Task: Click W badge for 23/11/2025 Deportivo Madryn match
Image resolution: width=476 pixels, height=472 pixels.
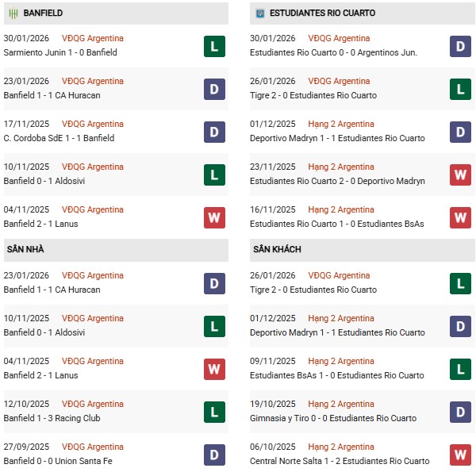Action: pyautogui.click(x=460, y=175)
